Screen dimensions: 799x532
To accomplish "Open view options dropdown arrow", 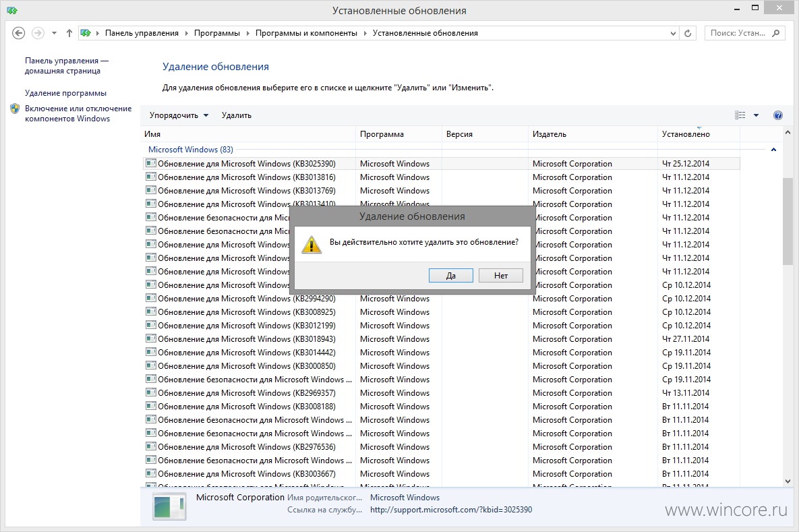I will click(x=757, y=115).
